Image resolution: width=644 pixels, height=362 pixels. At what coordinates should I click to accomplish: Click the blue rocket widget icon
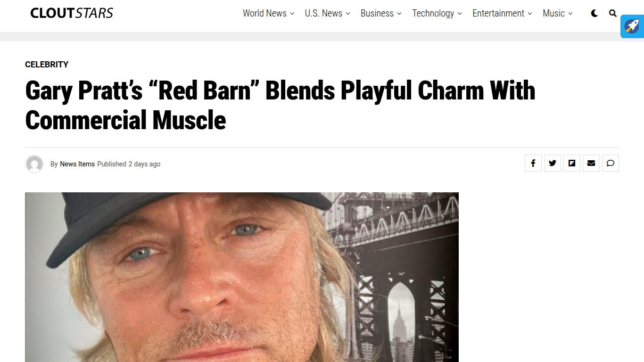point(632,26)
